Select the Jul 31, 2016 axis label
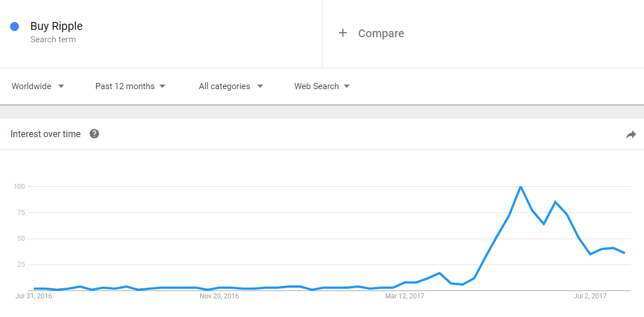The height and width of the screenshot is (317, 644). tap(34, 296)
